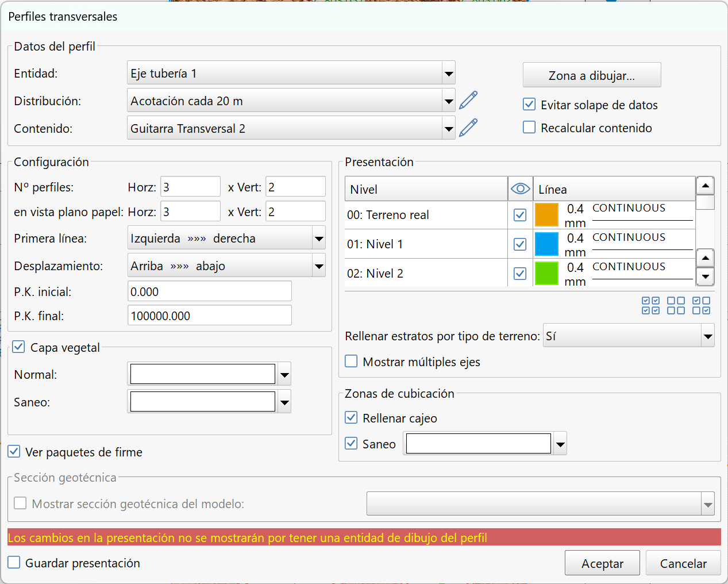This screenshot has height=584, width=728.
Task: Disable Evitar solape de datos
Action: click(x=529, y=105)
